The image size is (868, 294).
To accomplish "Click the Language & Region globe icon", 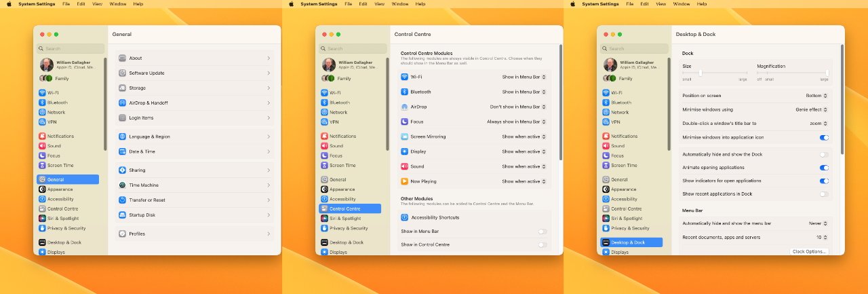I will pos(123,136).
